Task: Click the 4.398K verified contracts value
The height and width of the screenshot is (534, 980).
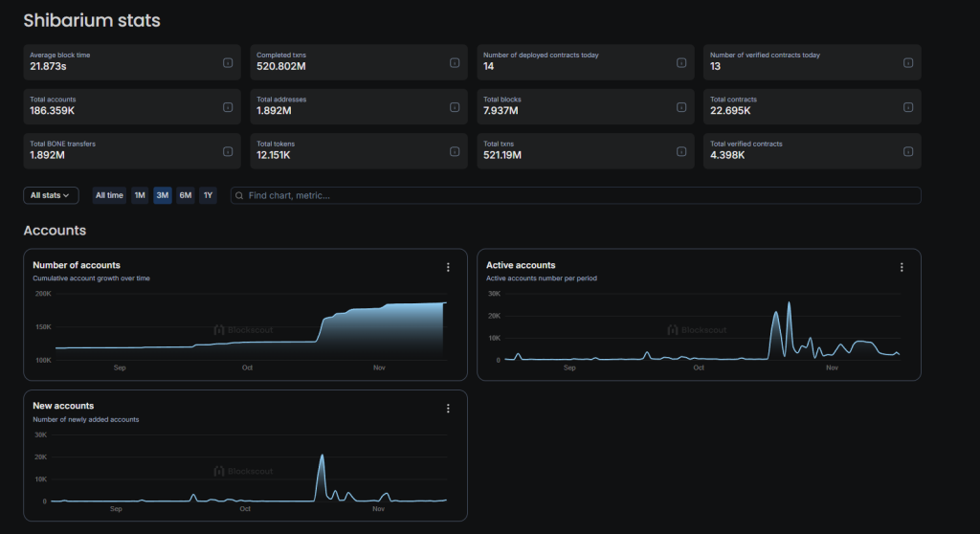Action: (727, 155)
